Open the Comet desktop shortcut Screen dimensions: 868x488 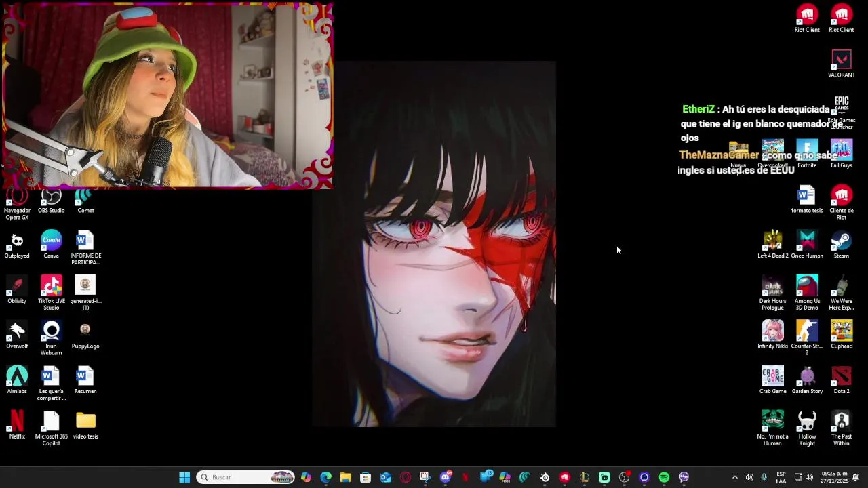[x=85, y=201]
